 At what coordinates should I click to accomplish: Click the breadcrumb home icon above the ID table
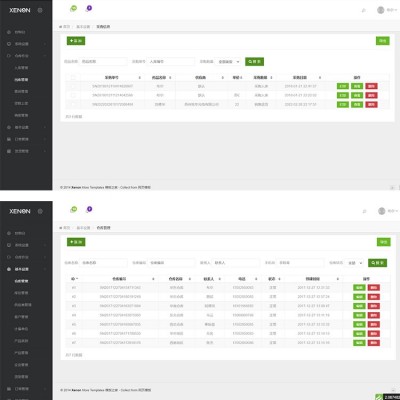(x=61, y=228)
